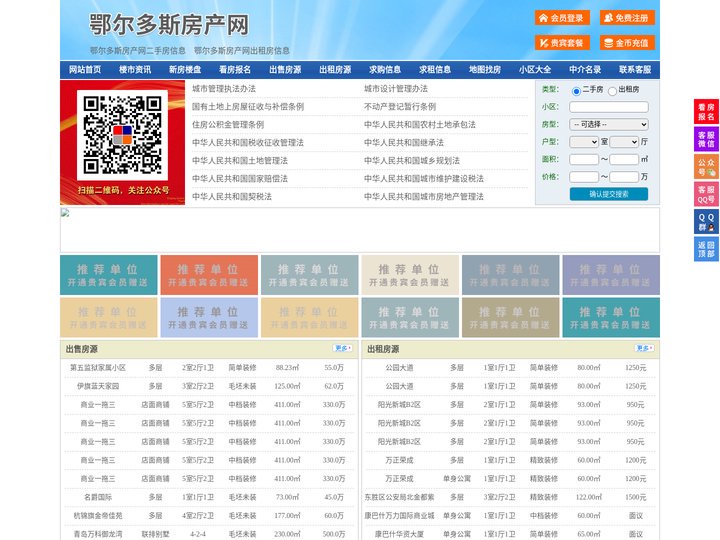Viewport: 720px width, 540px height.
Task: Open the 鄂尔多斯房产网二手房信息 link
Action: [138, 51]
